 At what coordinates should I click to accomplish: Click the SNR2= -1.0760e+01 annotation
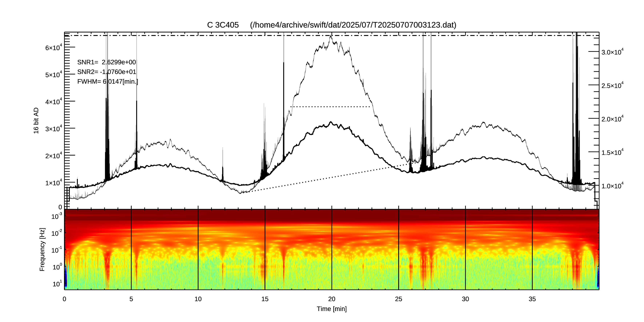[x=107, y=72]
